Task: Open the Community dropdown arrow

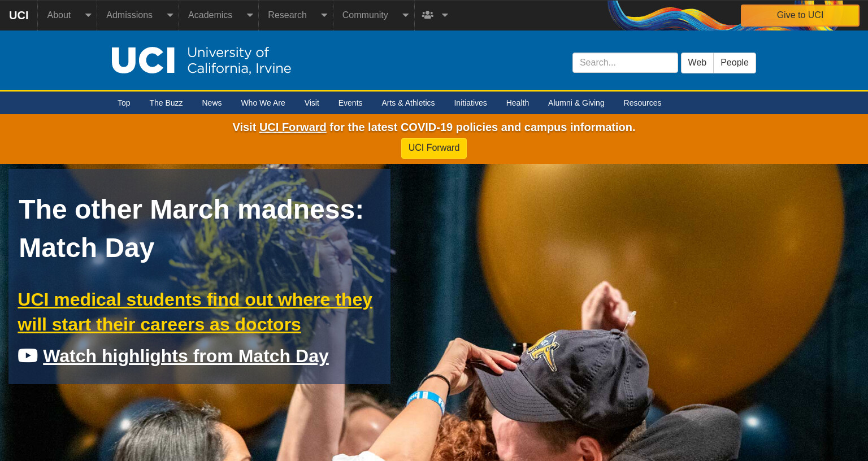Action: click(x=405, y=15)
